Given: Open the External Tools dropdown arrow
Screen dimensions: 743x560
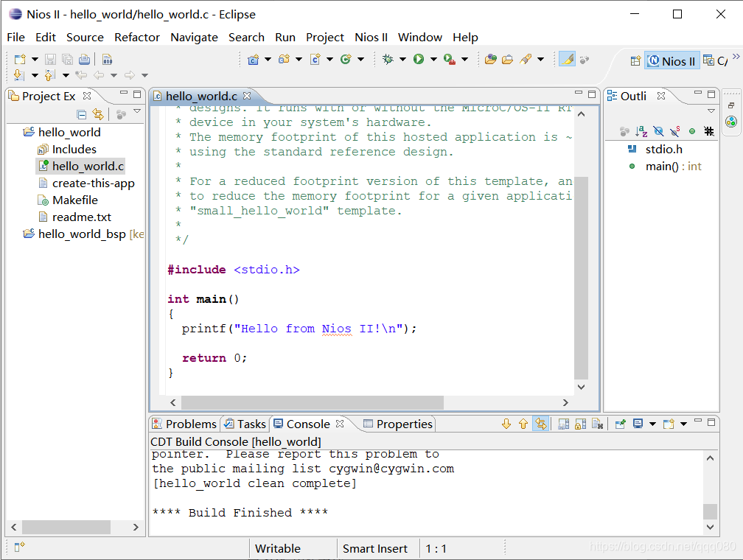Looking at the screenshot, I should click(x=465, y=60).
